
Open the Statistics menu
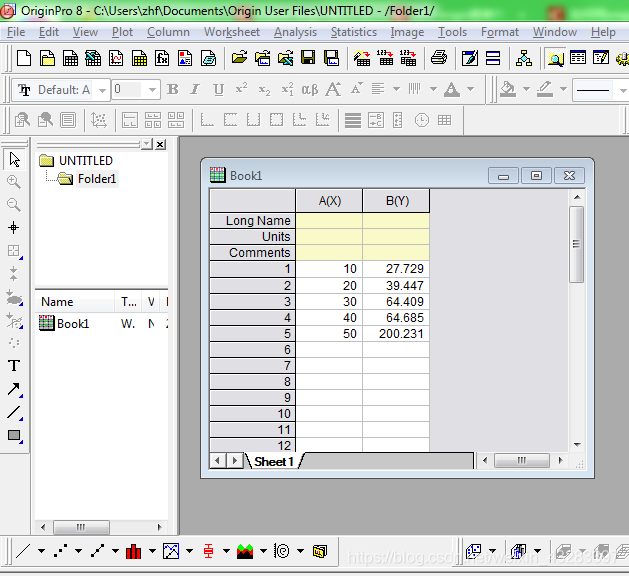[354, 32]
